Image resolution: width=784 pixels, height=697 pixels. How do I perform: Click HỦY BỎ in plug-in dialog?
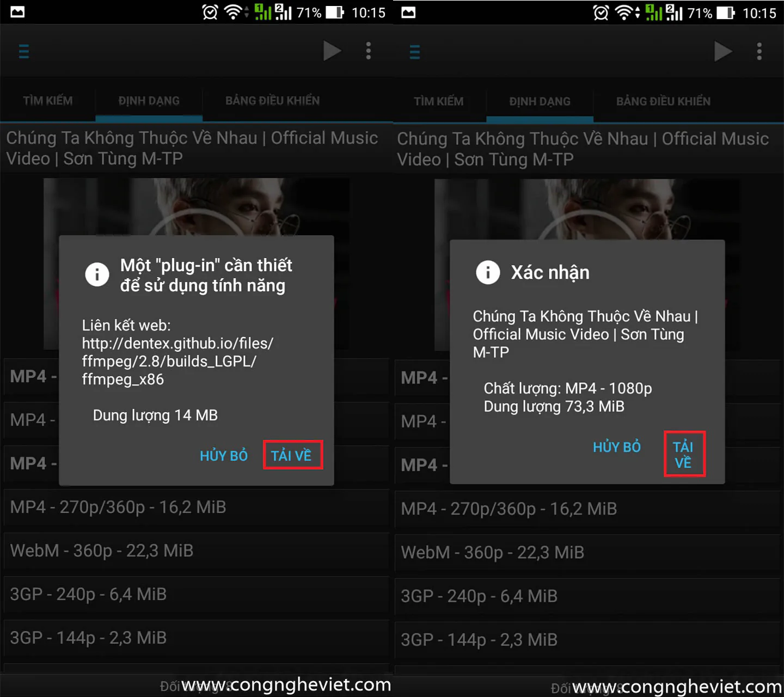[x=224, y=456]
